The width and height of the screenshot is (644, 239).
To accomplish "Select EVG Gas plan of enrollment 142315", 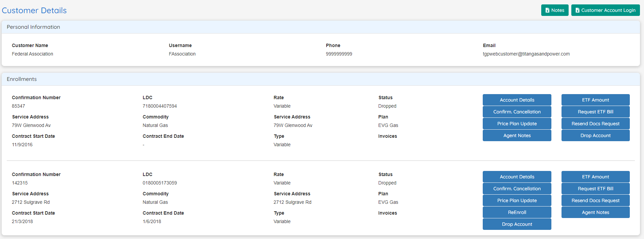I will tap(388, 202).
